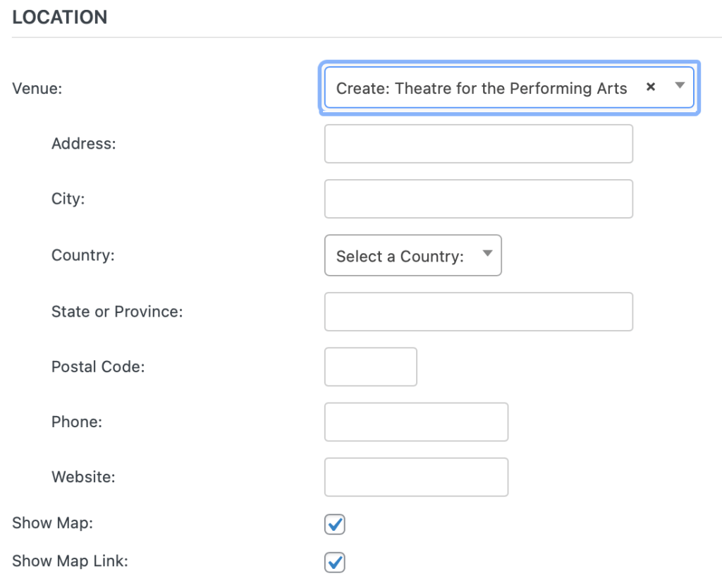Select the State or Province field

478,311
